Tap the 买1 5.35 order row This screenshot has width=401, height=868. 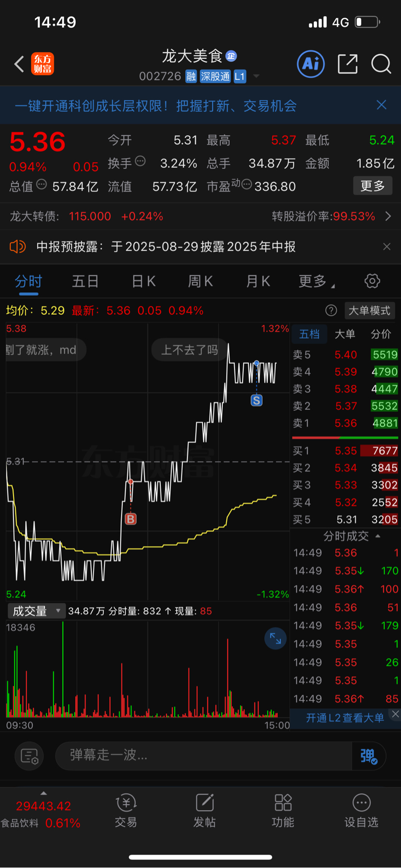click(x=345, y=451)
